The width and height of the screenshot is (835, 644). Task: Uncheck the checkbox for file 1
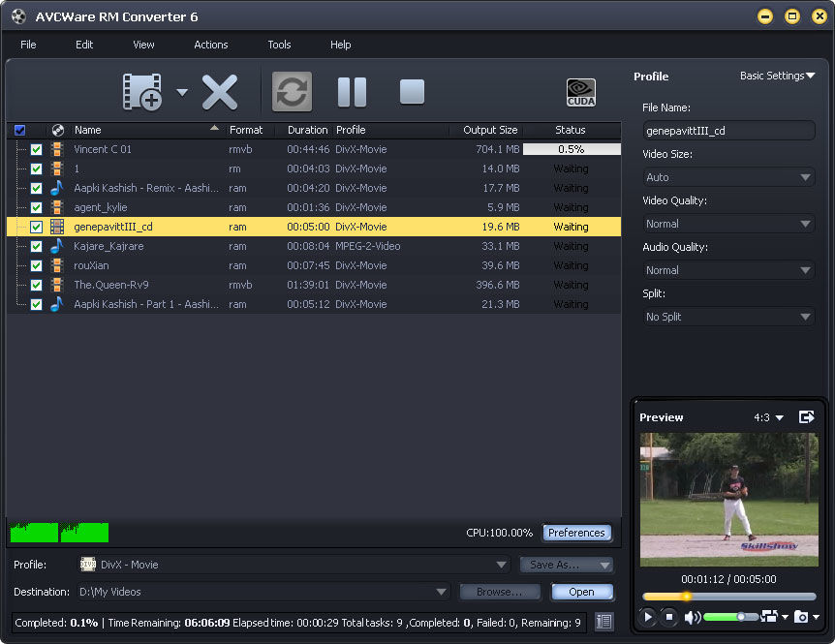point(36,169)
